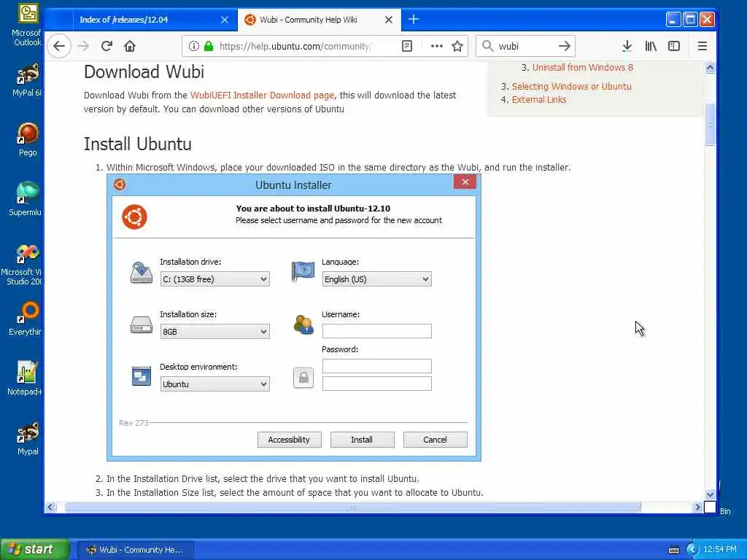
Task: Click the password confirmation field
Action: coord(377,384)
